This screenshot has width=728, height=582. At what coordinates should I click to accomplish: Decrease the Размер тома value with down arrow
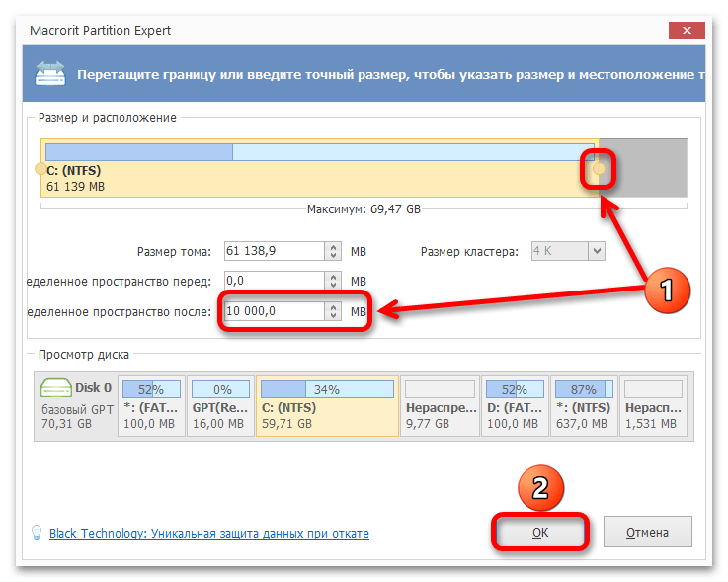pyautogui.click(x=333, y=256)
